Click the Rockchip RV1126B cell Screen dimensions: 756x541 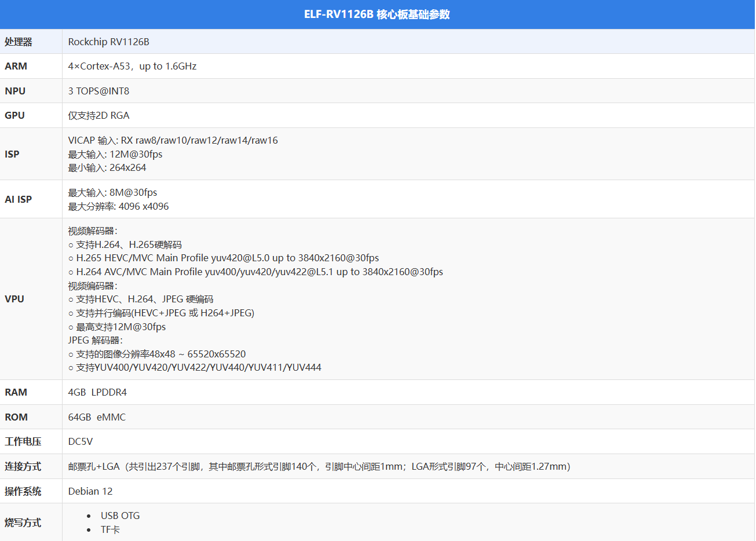click(x=109, y=42)
